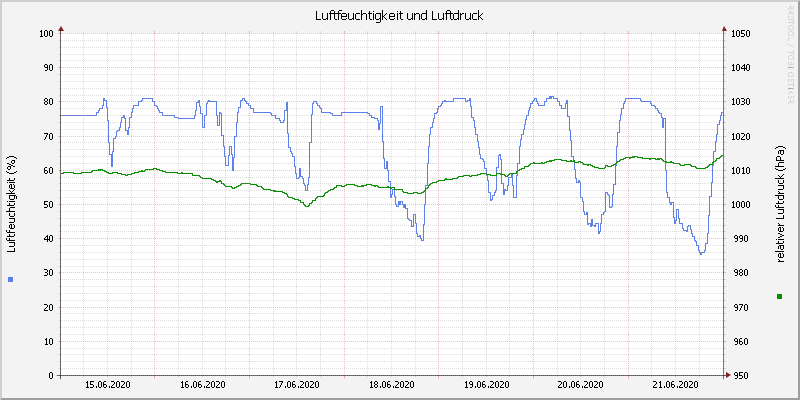Viewport: 800px width, 400px height.
Task: Click the left axis value 80
Action: point(48,102)
